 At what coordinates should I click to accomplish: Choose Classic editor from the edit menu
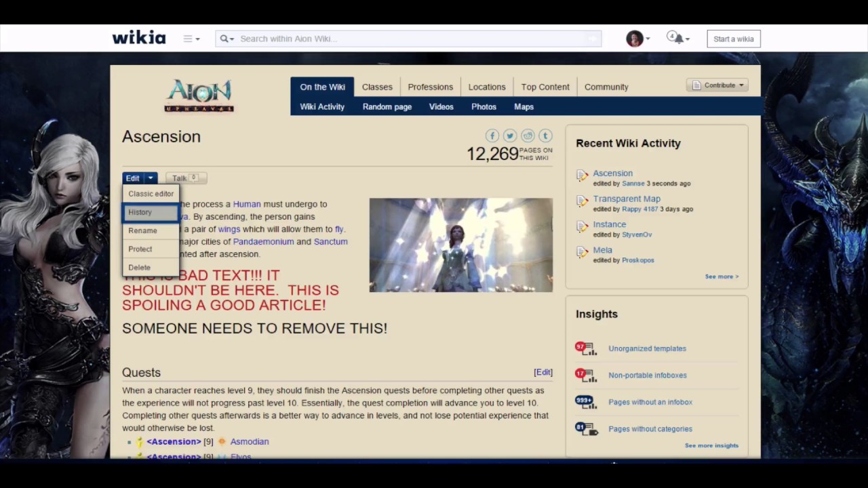click(151, 194)
